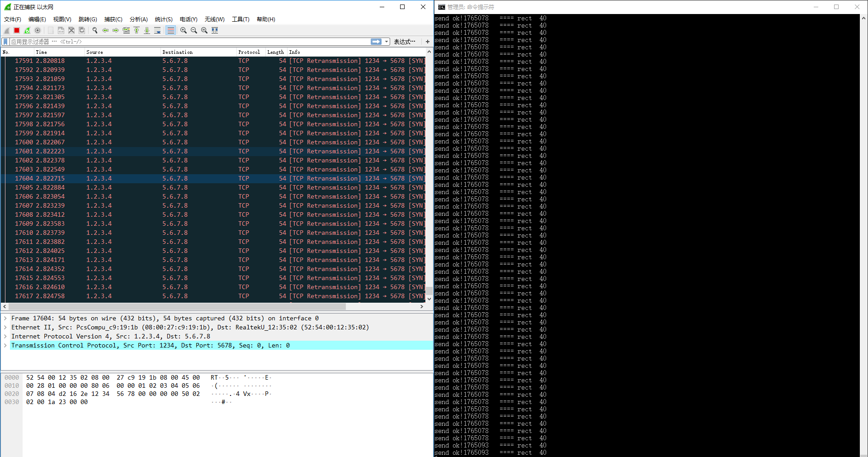The height and width of the screenshot is (457, 868).
Task: Open the 分析(A) menu
Action: pos(138,19)
